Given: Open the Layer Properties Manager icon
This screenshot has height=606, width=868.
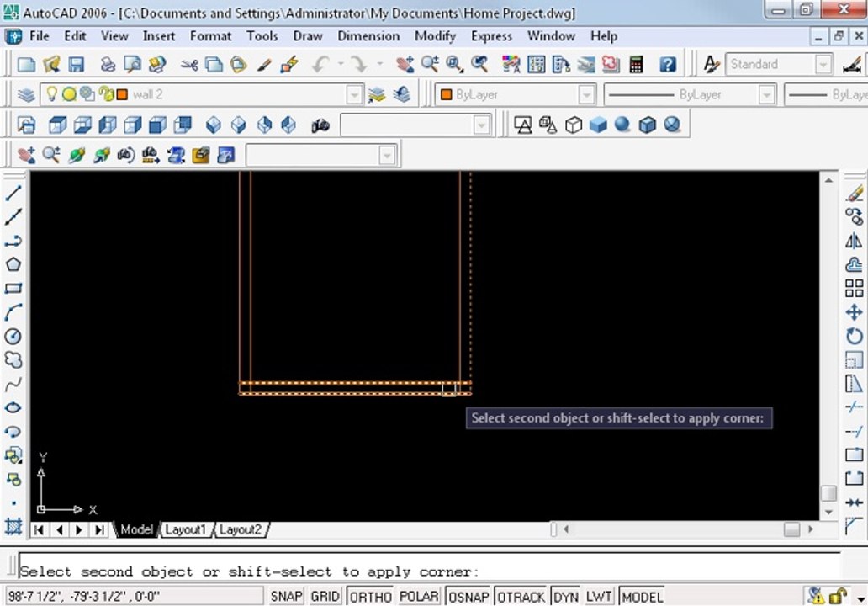Looking at the screenshot, I should pyautogui.click(x=26, y=95).
